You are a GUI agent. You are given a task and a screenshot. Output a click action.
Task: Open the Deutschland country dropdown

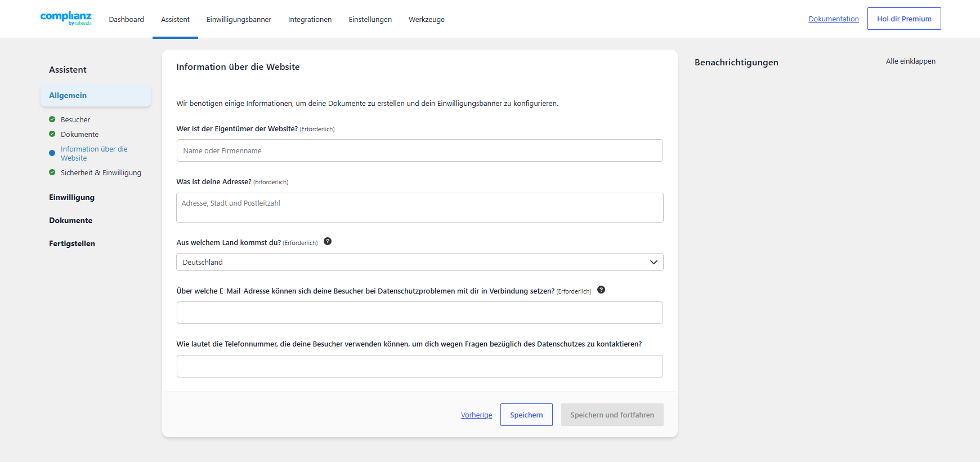(x=420, y=262)
